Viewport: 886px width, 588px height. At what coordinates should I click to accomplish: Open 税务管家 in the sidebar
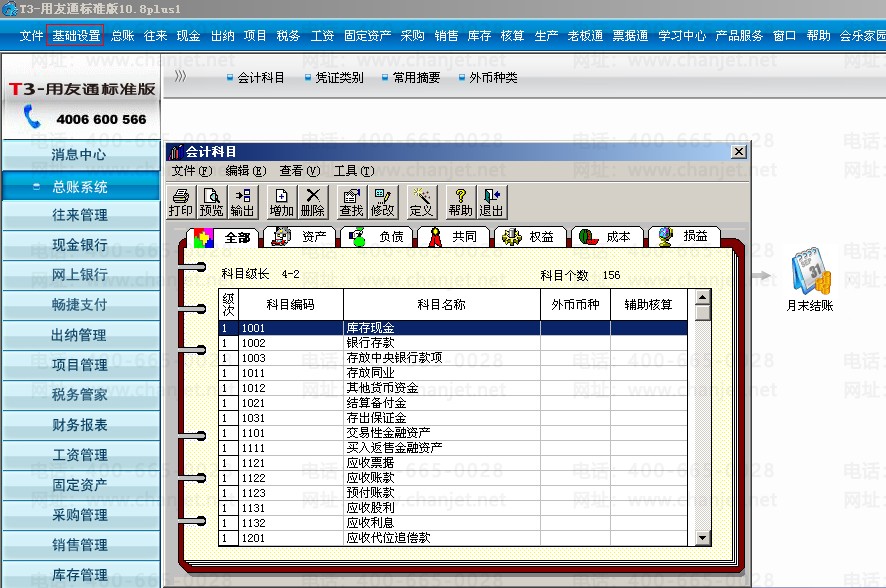click(81, 395)
